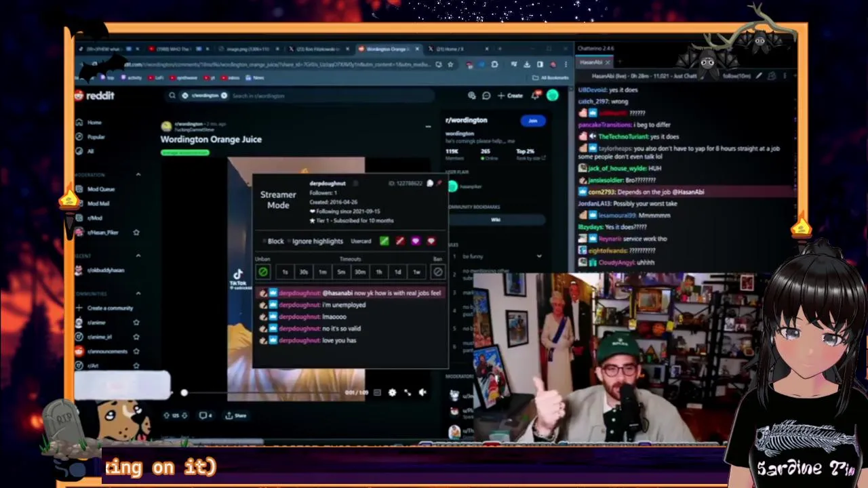Click the browser address bar
Viewport: 868px width, 488px height.
[275, 64]
